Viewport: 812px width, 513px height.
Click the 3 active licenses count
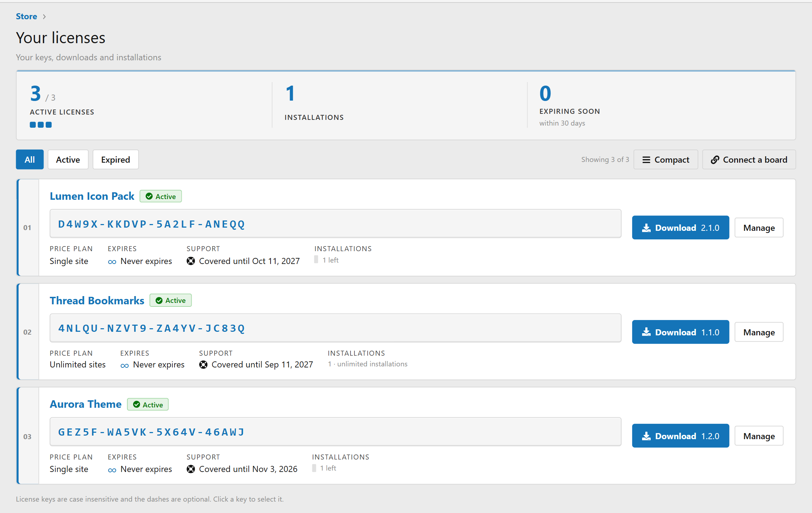pos(36,93)
